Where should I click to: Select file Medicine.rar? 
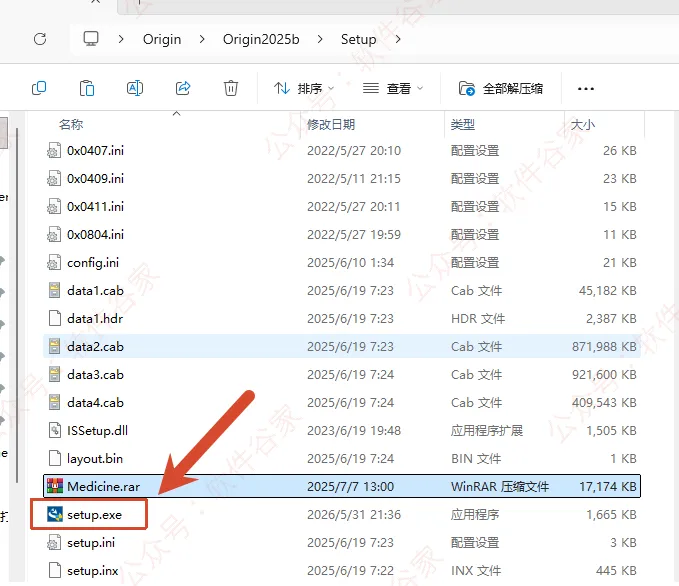coord(342,486)
